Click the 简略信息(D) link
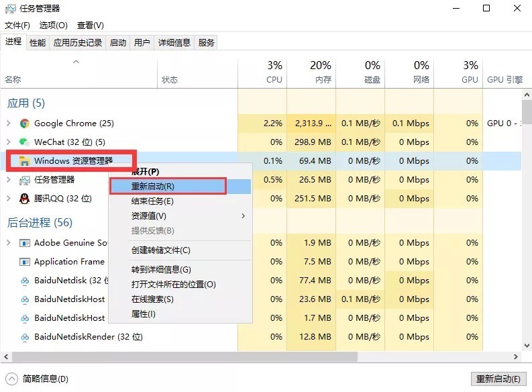The image size is (532, 392). pos(46,379)
